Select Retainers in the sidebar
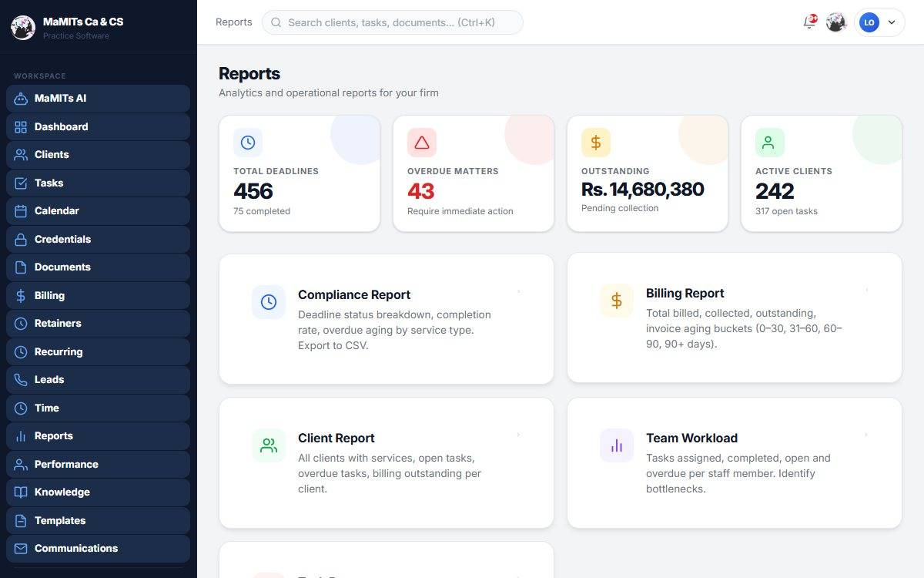The image size is (924, 578). tap(98, 323)
